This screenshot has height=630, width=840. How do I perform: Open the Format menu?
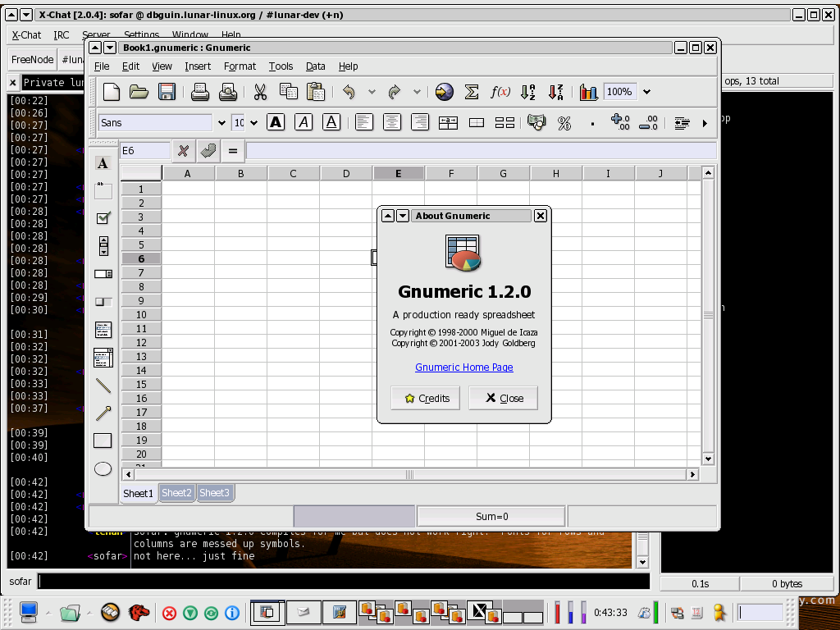[x=240, y=66]
